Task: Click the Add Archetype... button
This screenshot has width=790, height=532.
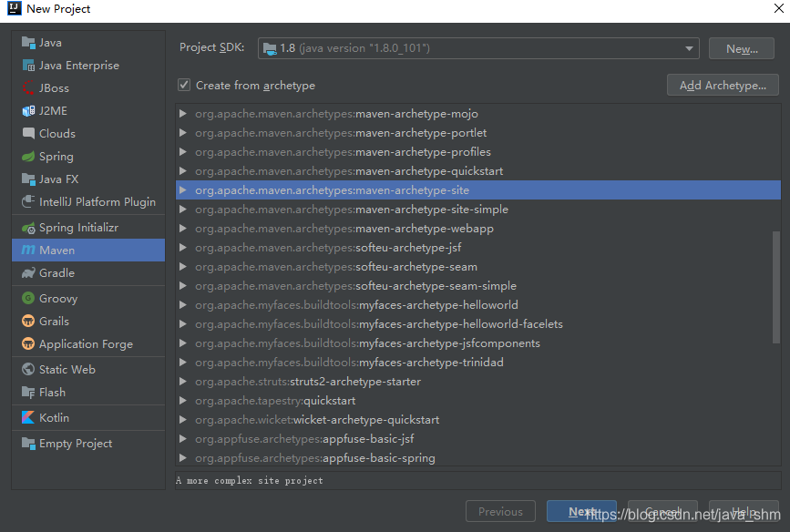Action: tap(723, 85)
